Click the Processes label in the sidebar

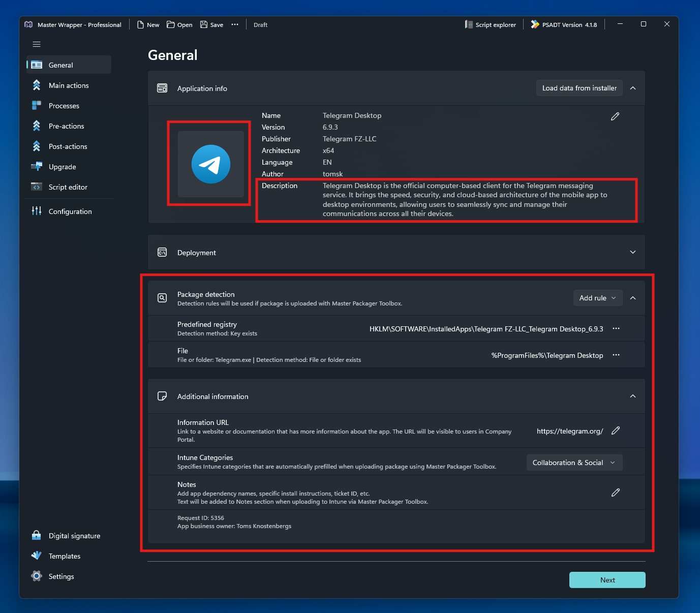(64, 106)
